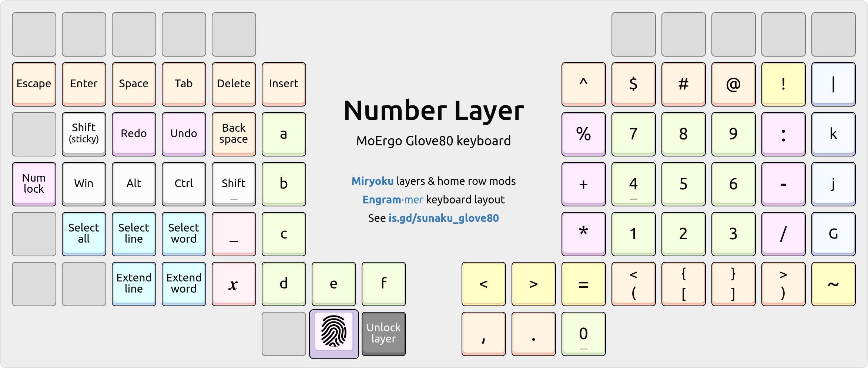Click the Select line key
Viewport: 868px width, 368px height.
click(x=134, y=234)
